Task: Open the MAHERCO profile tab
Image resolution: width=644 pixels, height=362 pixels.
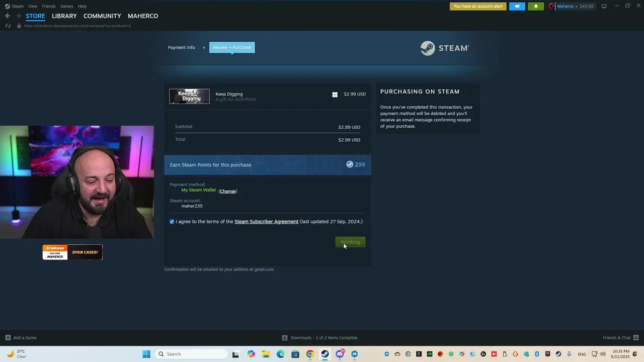Action: coord(143,16)
